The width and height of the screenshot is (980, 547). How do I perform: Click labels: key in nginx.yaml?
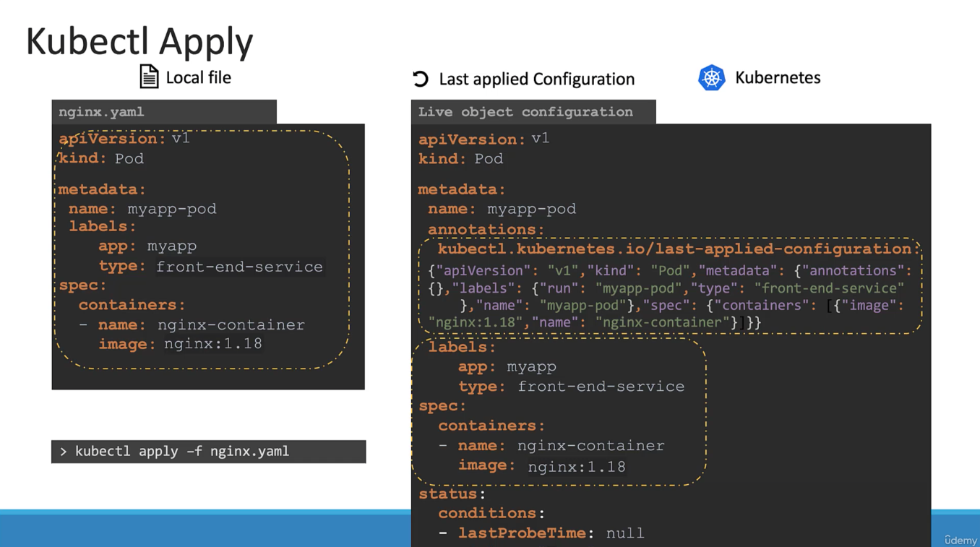tap(103, 226)
